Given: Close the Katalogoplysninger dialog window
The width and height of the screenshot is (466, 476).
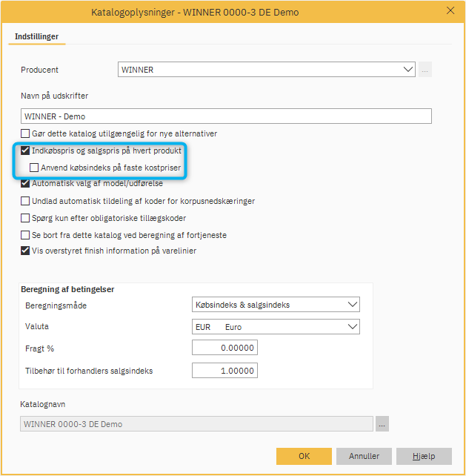Looking at the screenshot, I should coord(450,10).
